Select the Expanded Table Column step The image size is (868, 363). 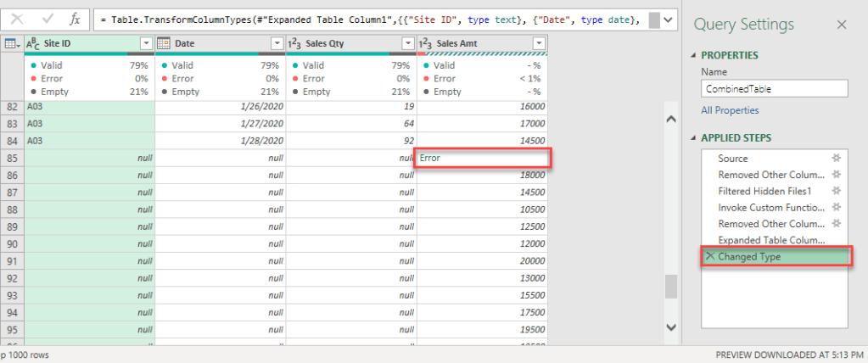(x=770, y=240)
